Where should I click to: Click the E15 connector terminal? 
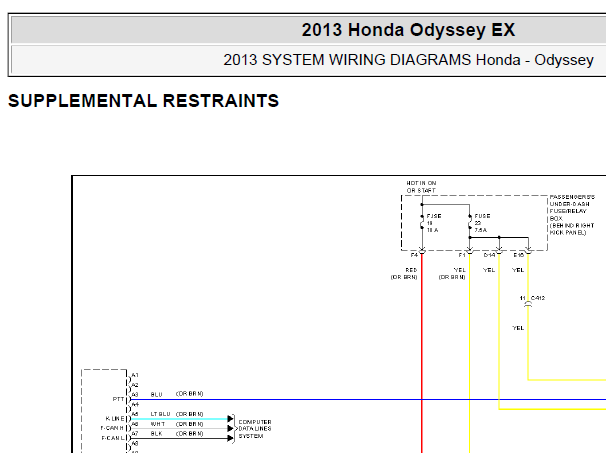click(x=528, y=251)
